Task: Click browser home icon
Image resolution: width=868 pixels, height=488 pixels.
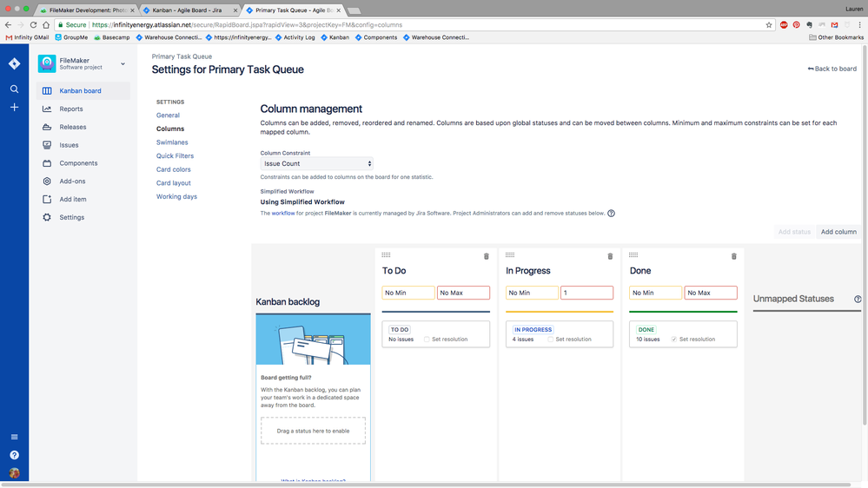Action: (46, 25)
